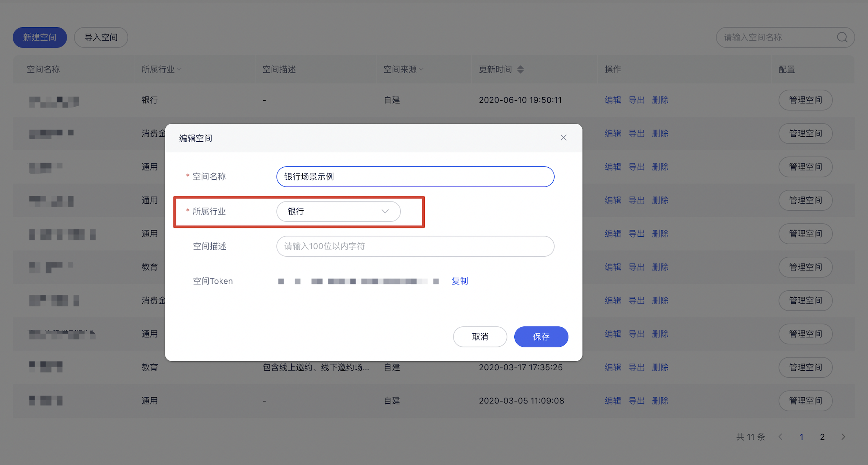Click the 2020-03-17 17:35:25 timestamp cell
Image resolution: width=868 pixels, height=465 pixels.
520,367
